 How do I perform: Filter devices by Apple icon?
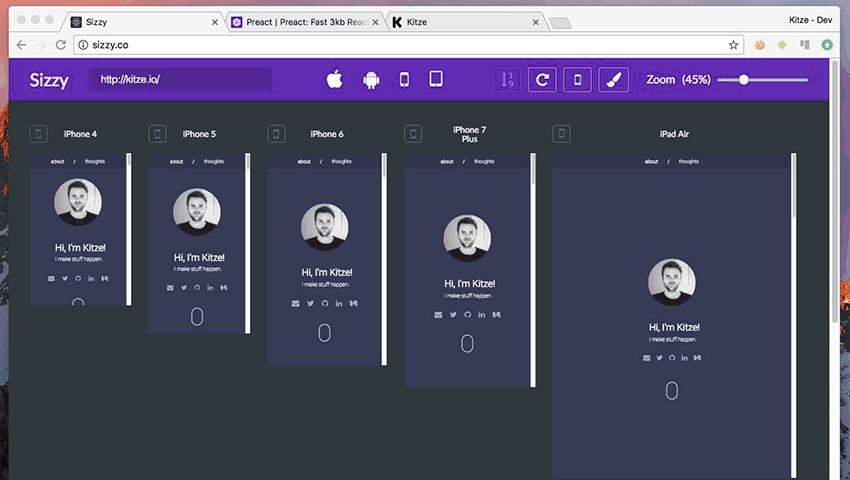click(335, 80)
